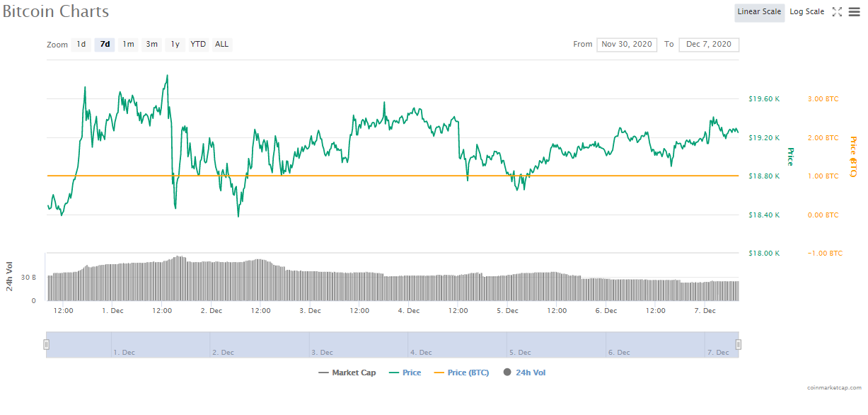
Task: Set zoom to 7d
Action: tap(105, 45)
